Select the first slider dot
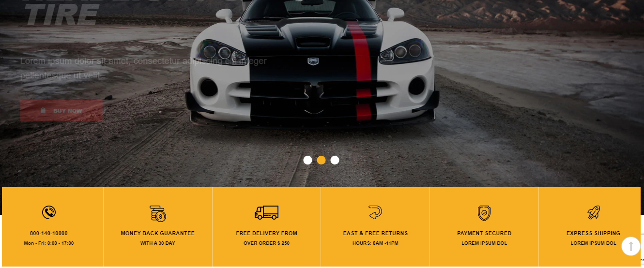This screenshot has height=268, width=644. click(307, 160)
